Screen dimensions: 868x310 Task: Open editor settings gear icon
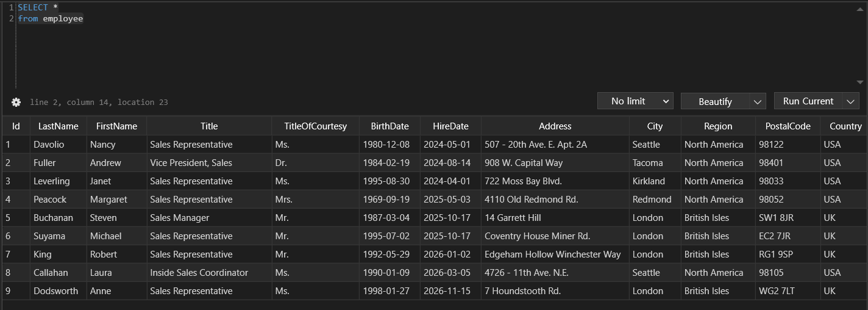point(16,102)
